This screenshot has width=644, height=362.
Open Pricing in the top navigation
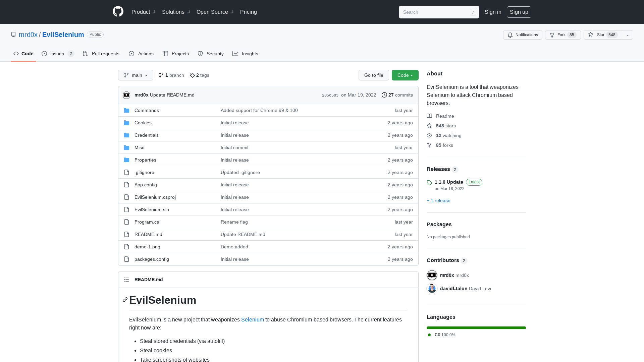click(249, 12)
